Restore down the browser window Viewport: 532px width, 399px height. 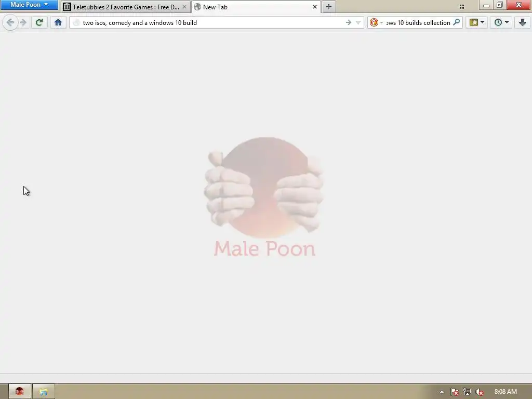click(500, 5)
